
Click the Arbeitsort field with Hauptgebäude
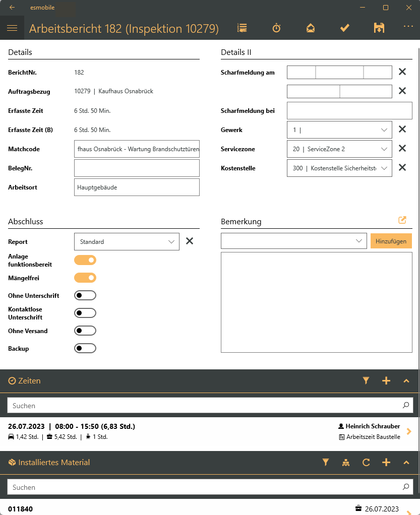(137, 187)
